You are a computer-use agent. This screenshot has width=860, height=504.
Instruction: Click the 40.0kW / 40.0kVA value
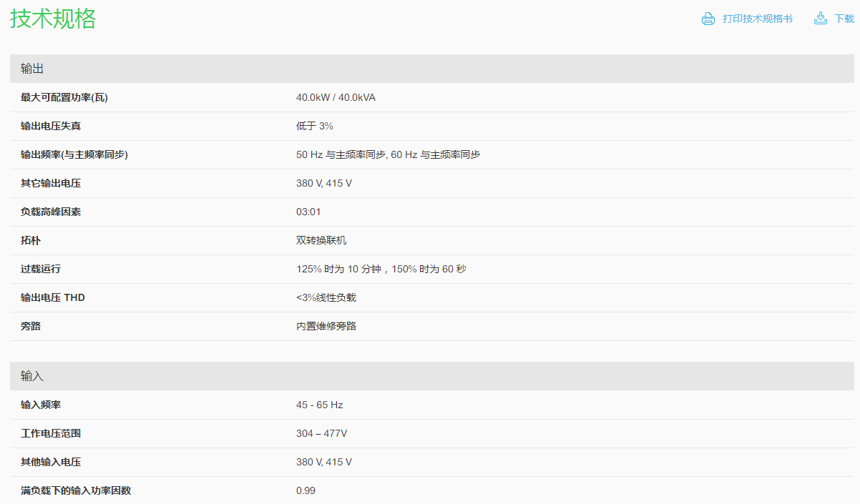click(x=336, y=97)
